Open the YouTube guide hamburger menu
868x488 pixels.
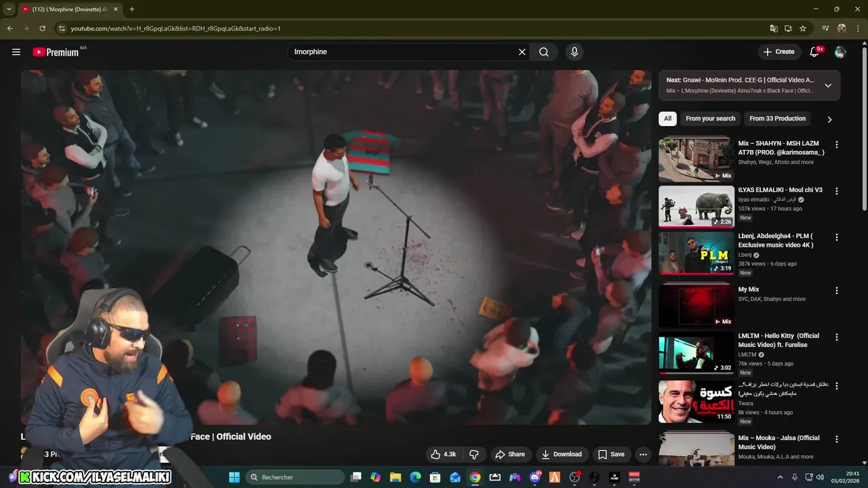pos(16,52)
